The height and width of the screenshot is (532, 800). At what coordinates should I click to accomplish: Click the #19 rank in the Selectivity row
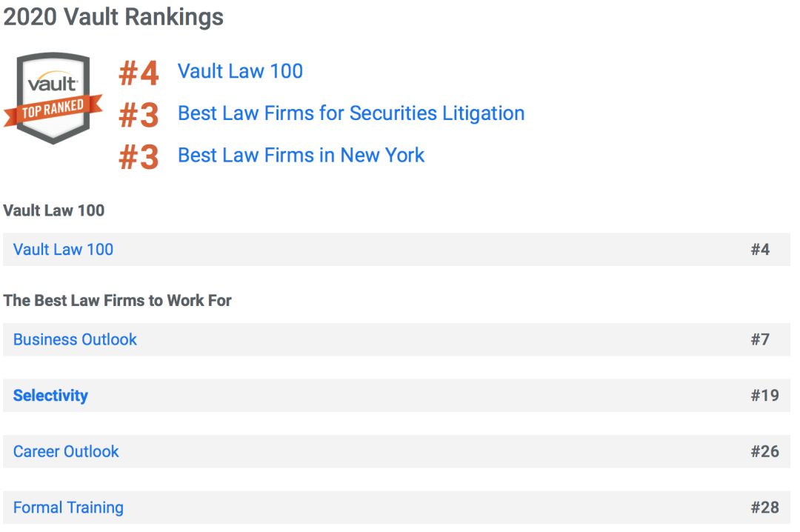[764, 396]
